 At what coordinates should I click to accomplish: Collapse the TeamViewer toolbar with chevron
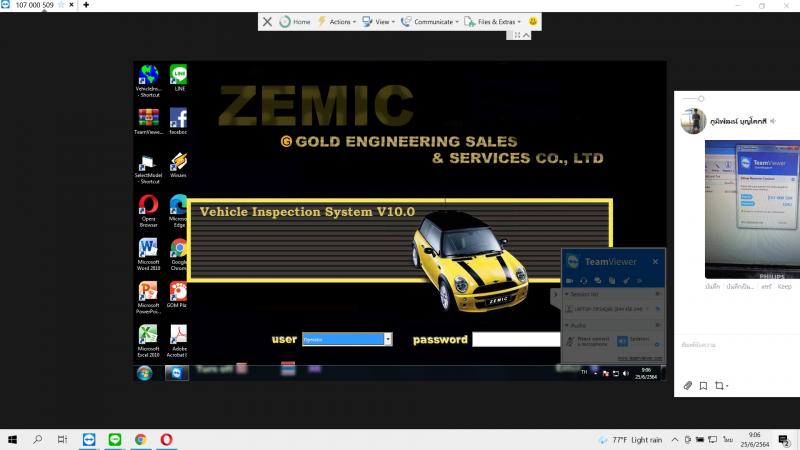point(526,35)
